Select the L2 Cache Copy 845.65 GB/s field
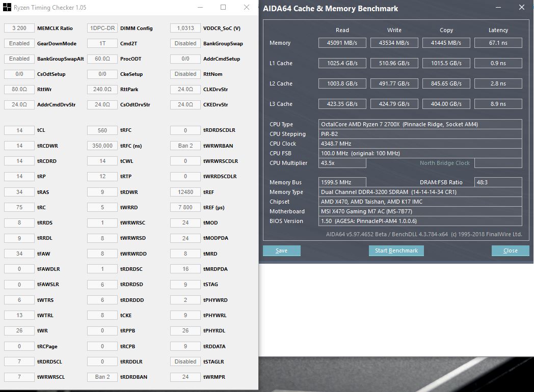Screen dimensions: 534x392 [x=446, y=83]
